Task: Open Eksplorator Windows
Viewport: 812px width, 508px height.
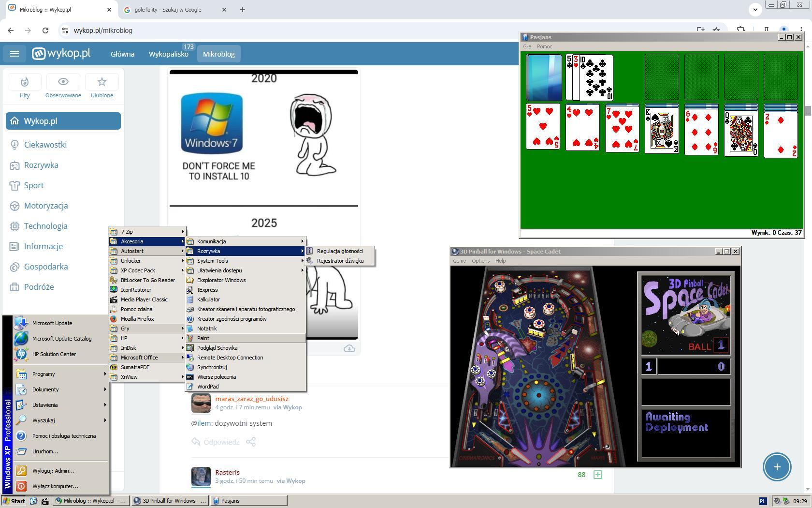Action: coord(246,280)
